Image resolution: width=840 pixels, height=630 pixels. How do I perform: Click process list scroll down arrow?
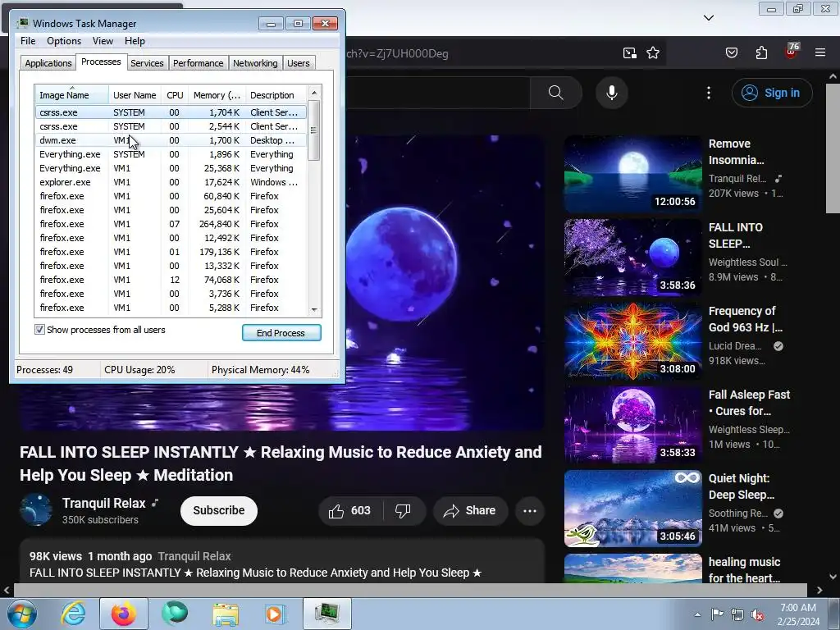pyautogui.click(x=314, y=309)
